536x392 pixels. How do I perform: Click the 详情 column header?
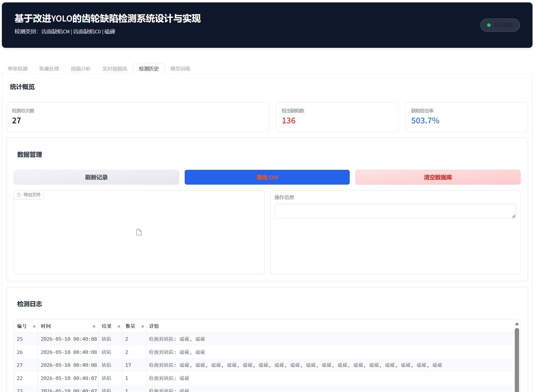coord(330,326)
